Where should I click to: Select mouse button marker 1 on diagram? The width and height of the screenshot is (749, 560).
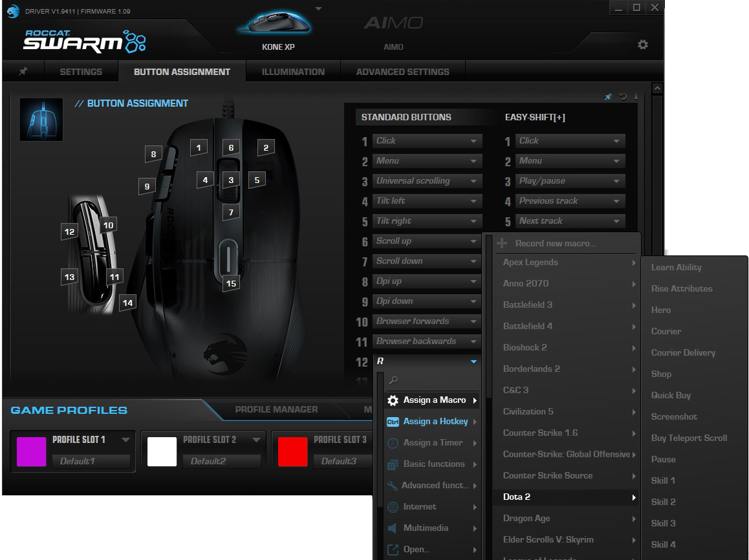click(199, 148)
